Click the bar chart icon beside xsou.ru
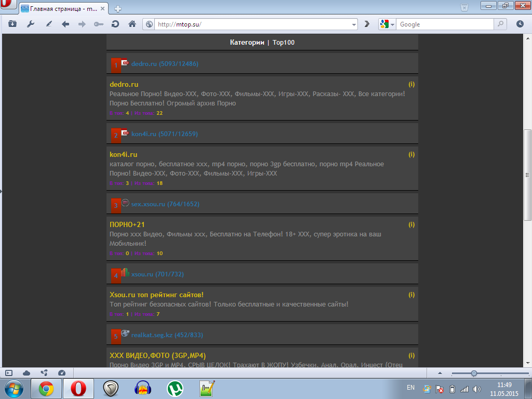The image size is (532, 399). (125, 272)
